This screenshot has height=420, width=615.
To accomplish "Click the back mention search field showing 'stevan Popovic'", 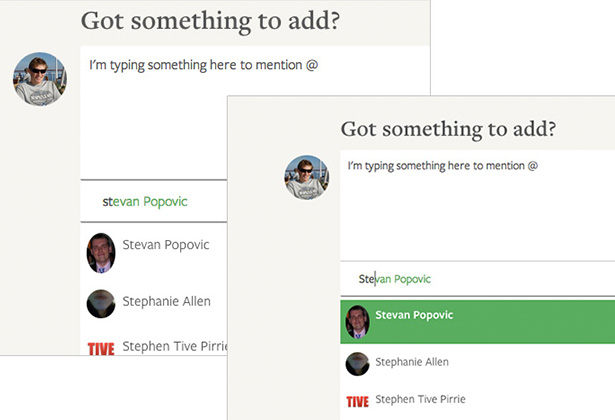I will [x=153, y=201].
